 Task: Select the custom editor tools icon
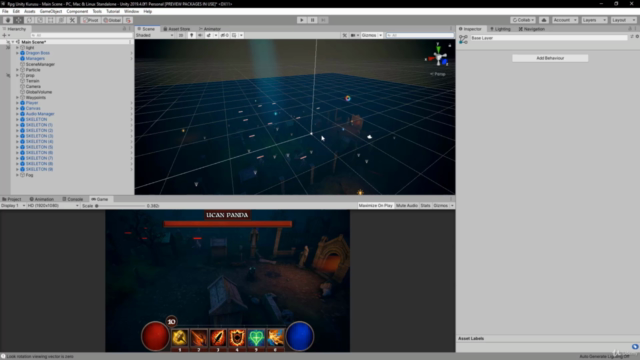click(72, 20)
